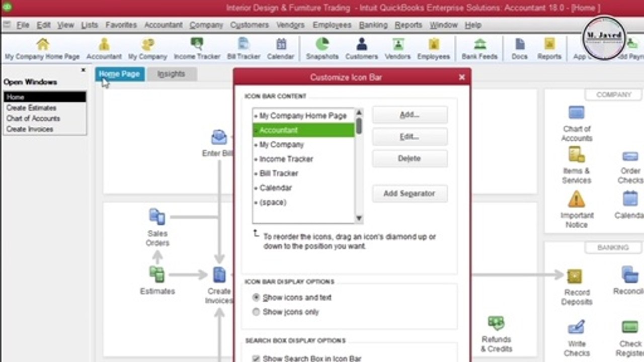The width and height of the screenshot is (644, 362).
Task: Select Show icons only option
Action: tap(286, 312)
